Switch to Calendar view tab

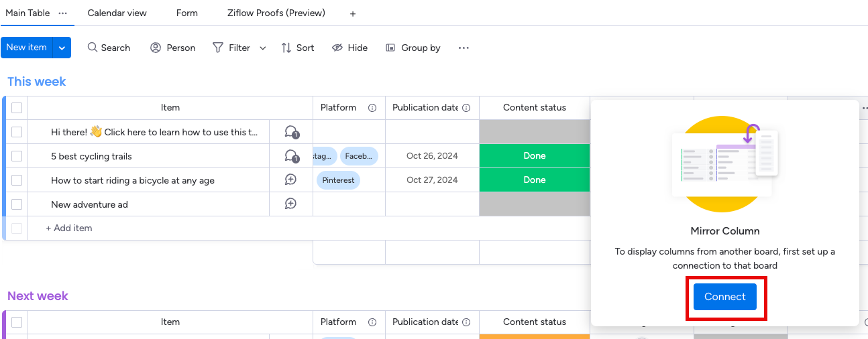(117, 13)
